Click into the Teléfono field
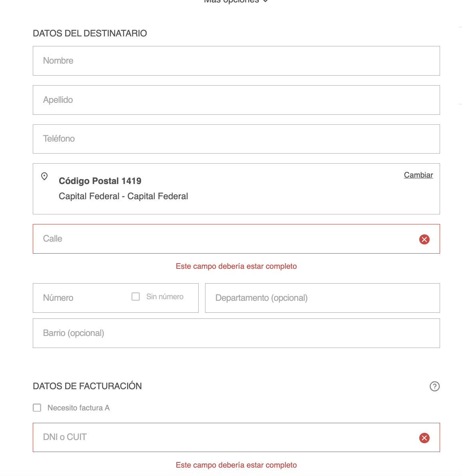Viewport: 462px width, 476px height. 236,139
